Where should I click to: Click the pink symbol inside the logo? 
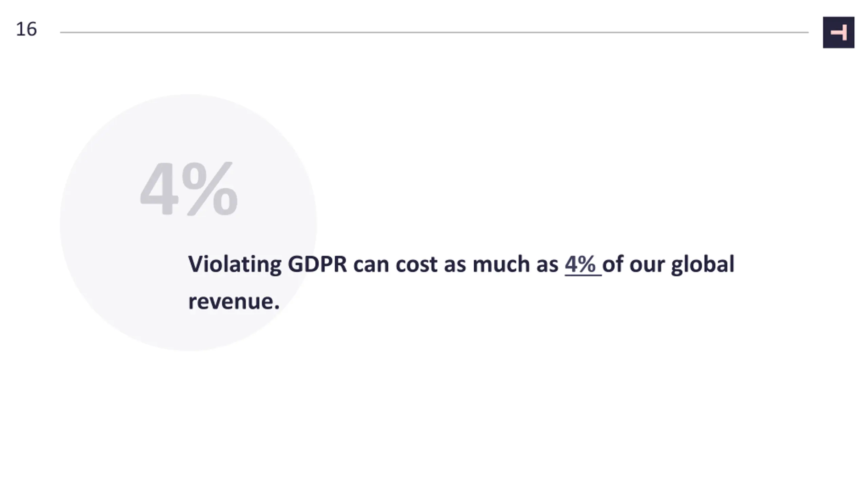(x=839, y=33)
